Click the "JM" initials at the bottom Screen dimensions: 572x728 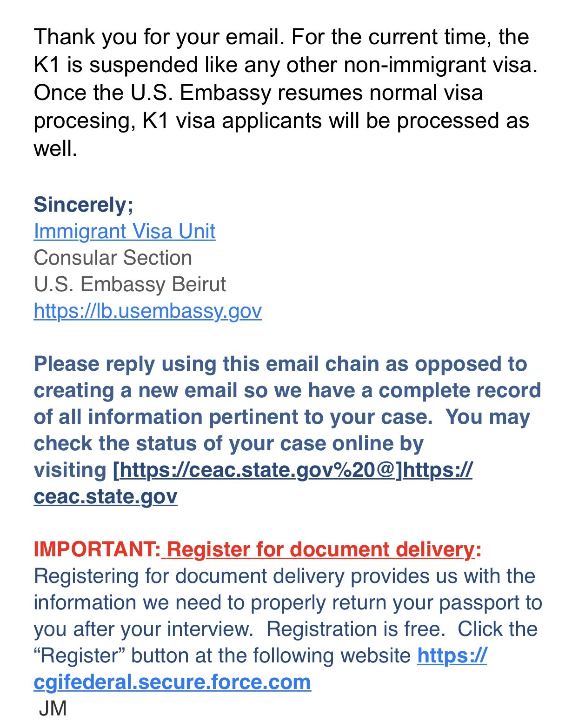coord(53,708)
